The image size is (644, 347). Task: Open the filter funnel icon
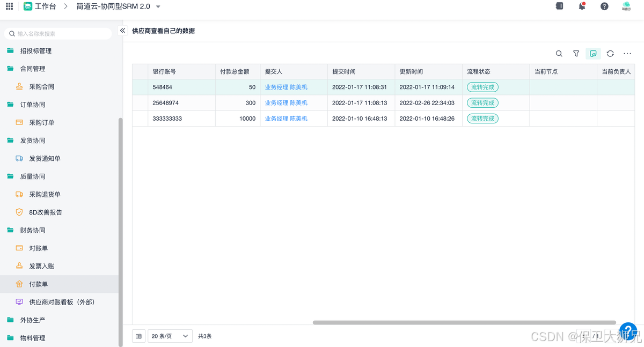point(576,54)
